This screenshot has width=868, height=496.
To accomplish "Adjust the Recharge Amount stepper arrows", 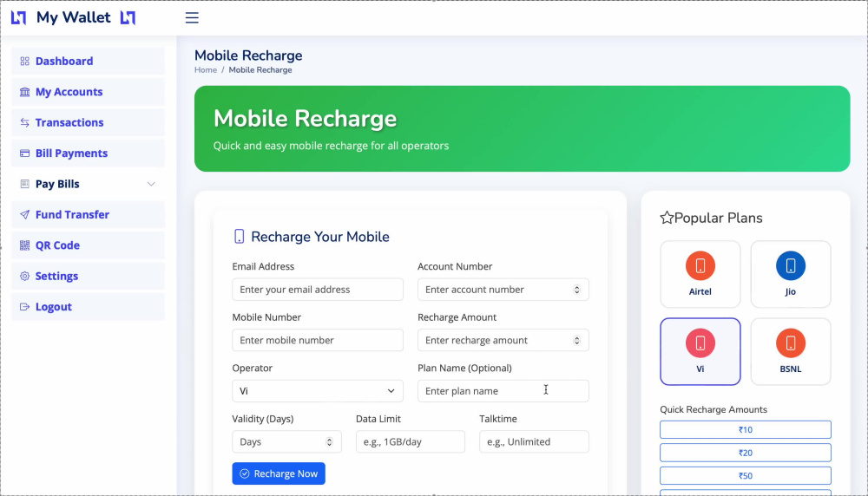I will click(577, 341).
